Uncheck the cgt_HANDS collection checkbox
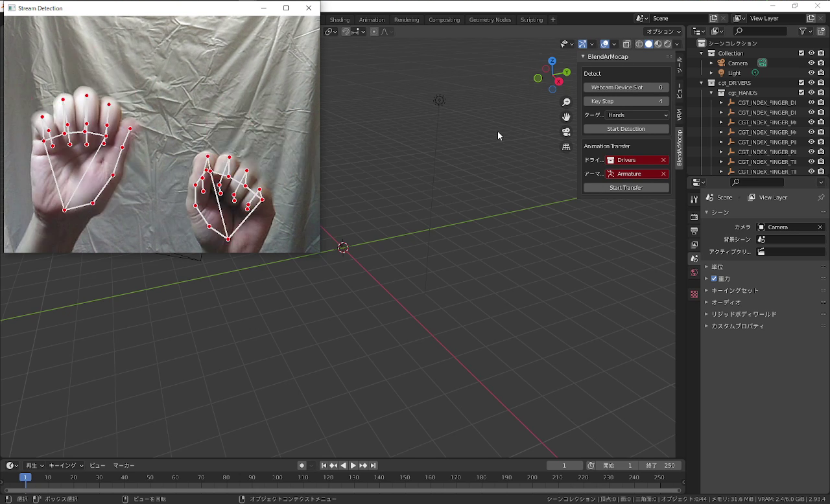This screenshot has height=504, width=830. tap(801, 93)
